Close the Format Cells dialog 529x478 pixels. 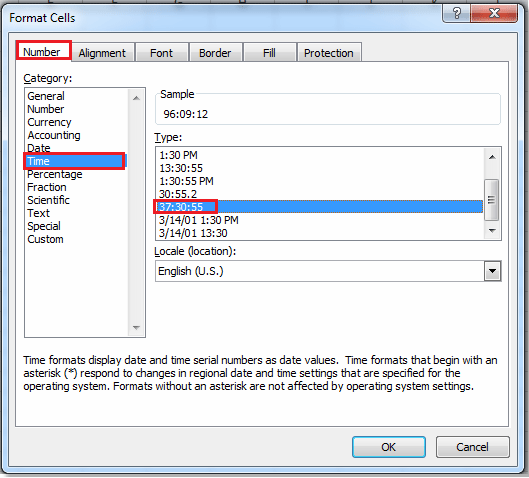coord(494,13)
